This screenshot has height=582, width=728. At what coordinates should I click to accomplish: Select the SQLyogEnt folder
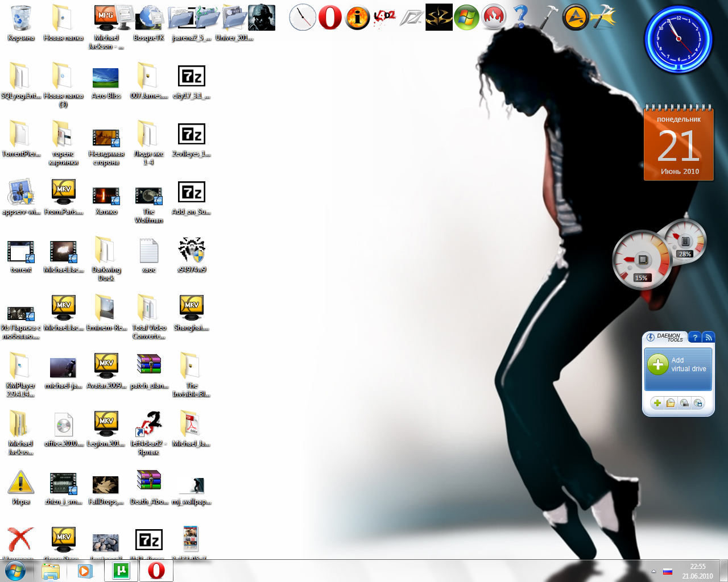point(21,81)
